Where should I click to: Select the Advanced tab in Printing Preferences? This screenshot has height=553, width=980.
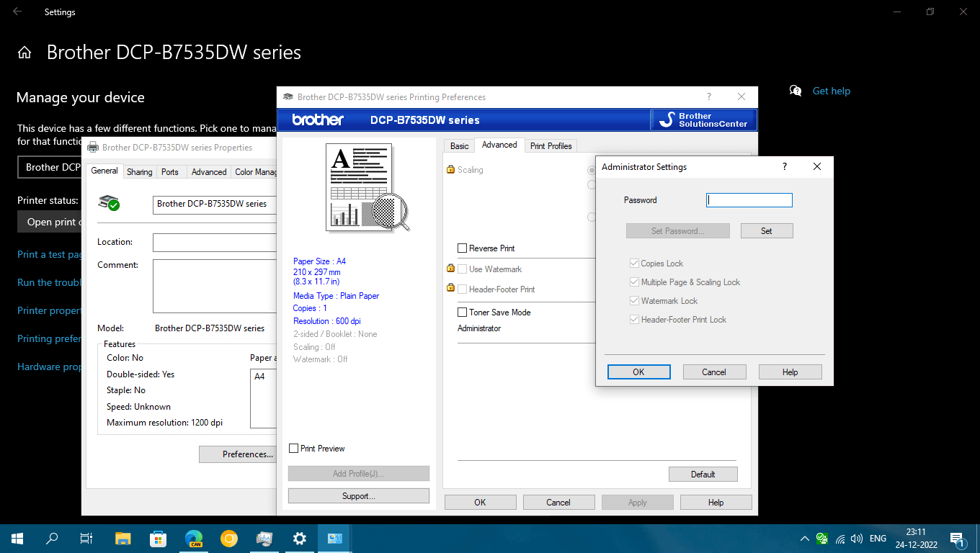coord(499,145)
